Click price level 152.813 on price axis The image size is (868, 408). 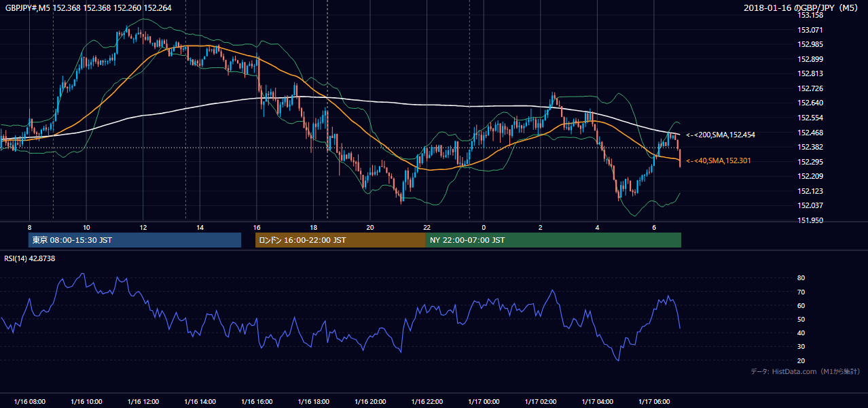[810, 73]
